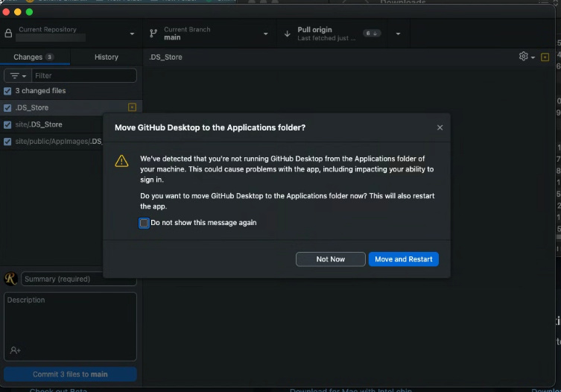Click the repository lock icon
The height and width of the screenshot is (392, 561).
coord(8,34)
